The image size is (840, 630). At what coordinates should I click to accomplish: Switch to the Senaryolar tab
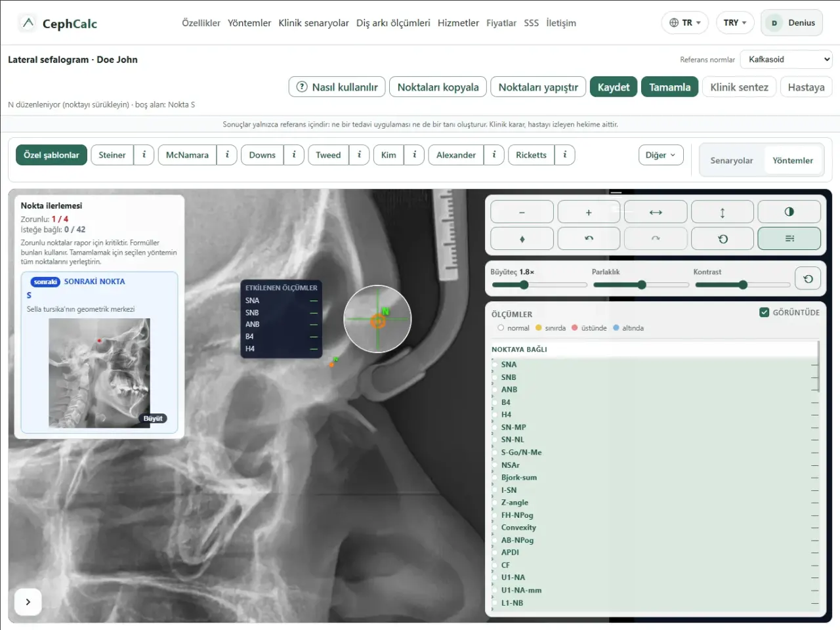(732, 161)
